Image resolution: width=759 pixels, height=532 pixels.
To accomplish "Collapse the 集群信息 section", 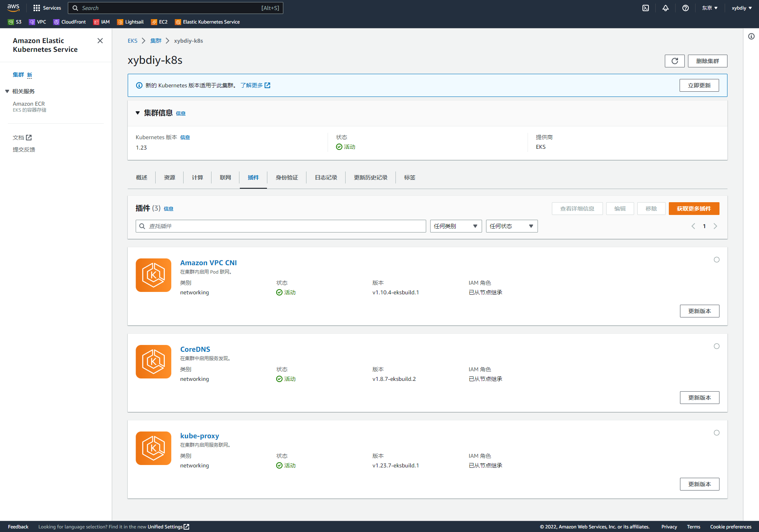I will point(138,113).
